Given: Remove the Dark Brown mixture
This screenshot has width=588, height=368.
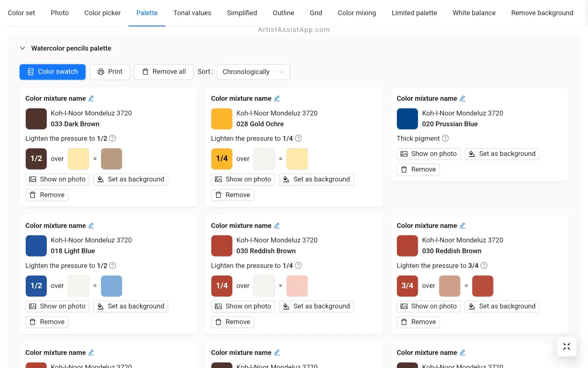Looking at the screenshot, I should [47, 195].
